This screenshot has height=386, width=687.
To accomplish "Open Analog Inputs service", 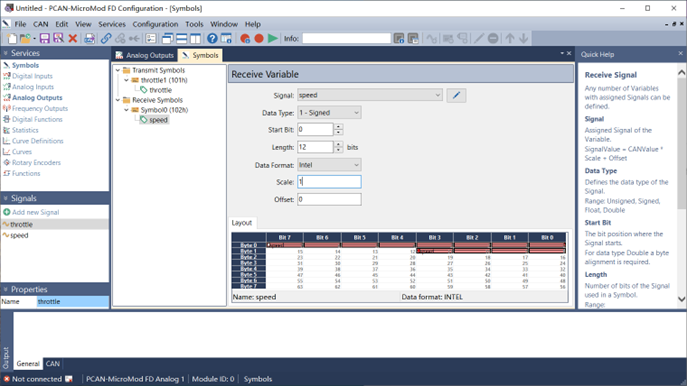I will point(33,87).
